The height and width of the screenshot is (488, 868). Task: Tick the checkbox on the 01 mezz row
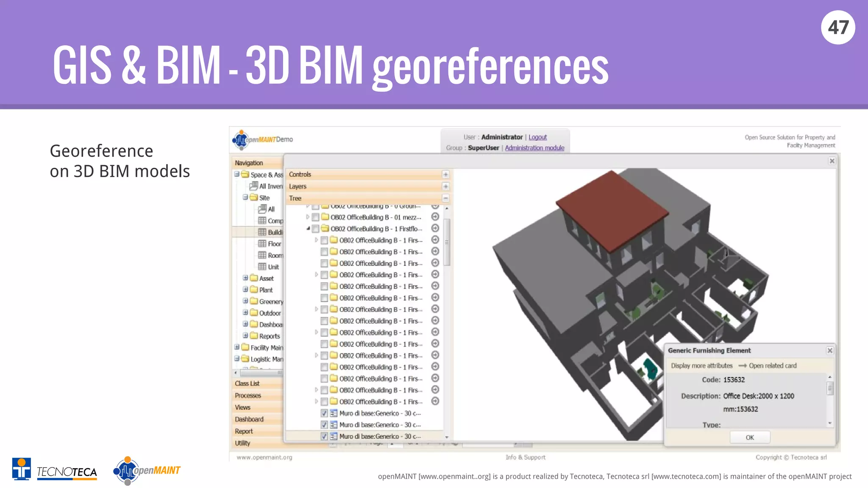tap(315, 217)
